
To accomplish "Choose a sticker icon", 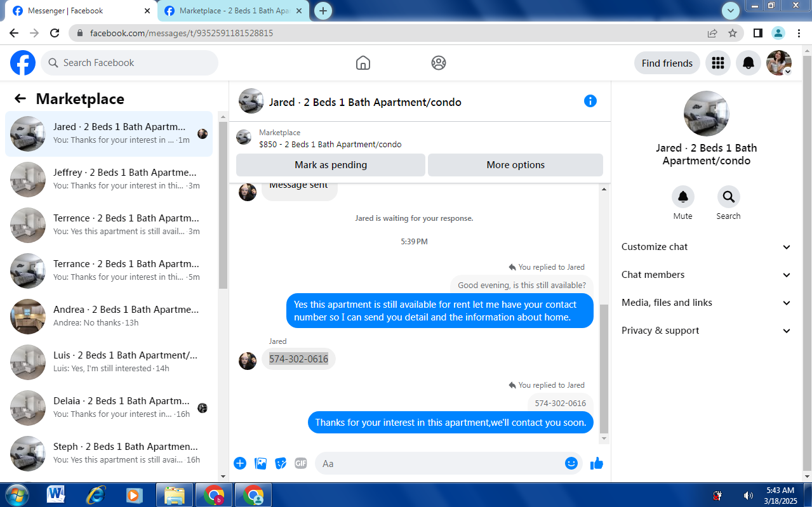I will point(281,463).
